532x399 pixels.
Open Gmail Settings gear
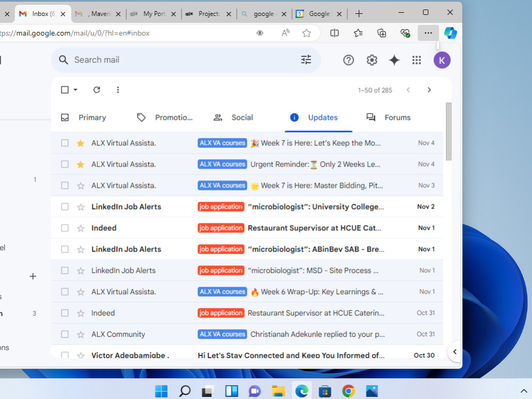click(x=372, y=60)
